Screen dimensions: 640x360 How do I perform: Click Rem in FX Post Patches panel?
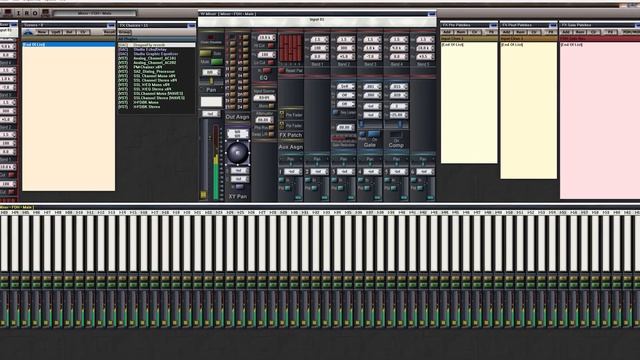point(520,32)
